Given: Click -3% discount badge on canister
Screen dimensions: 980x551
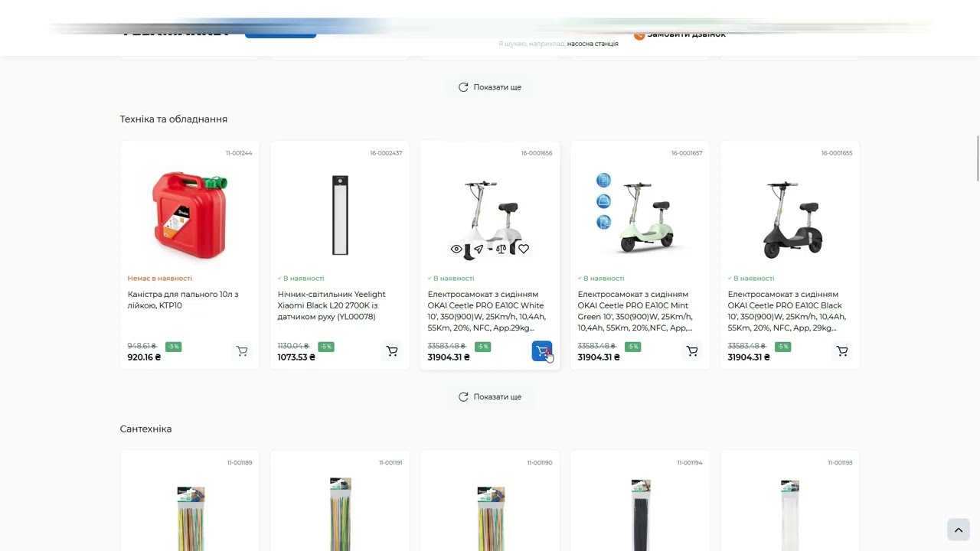Looking at the screenshot, I should click(173, 347).
